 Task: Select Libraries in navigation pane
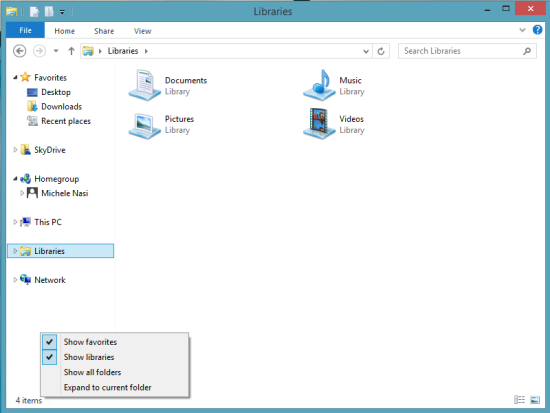point(60,251)
